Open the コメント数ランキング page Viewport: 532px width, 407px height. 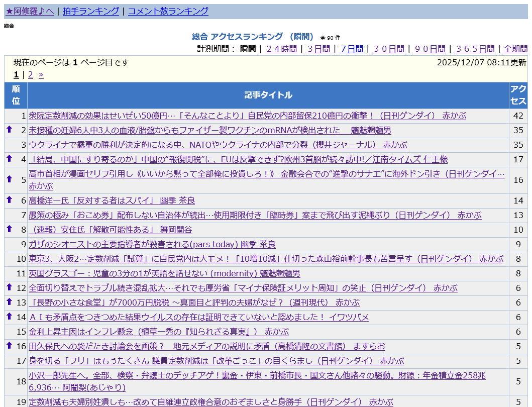click(168, 11)
